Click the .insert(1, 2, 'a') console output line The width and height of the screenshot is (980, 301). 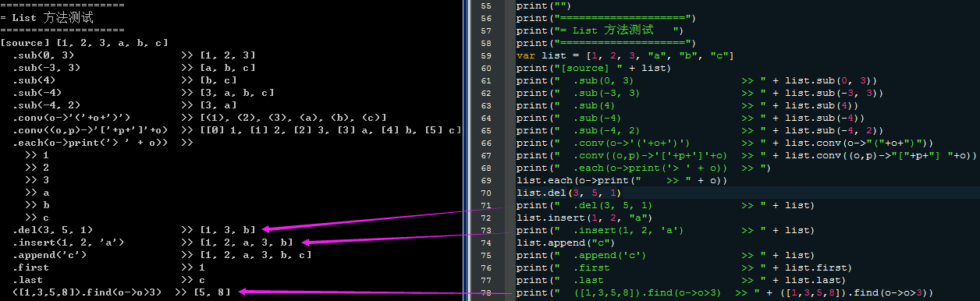coord(153,242)
